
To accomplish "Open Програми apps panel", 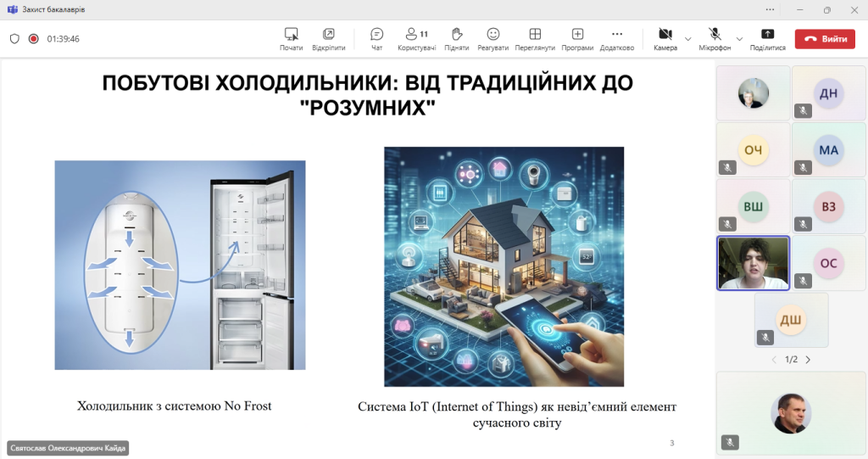I will point(577,39).
